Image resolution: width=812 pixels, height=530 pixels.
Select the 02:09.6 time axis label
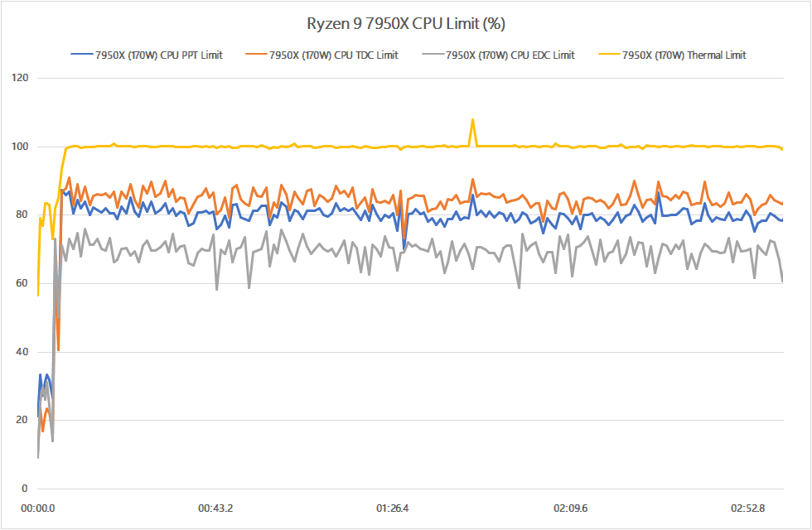coord(573,508)
